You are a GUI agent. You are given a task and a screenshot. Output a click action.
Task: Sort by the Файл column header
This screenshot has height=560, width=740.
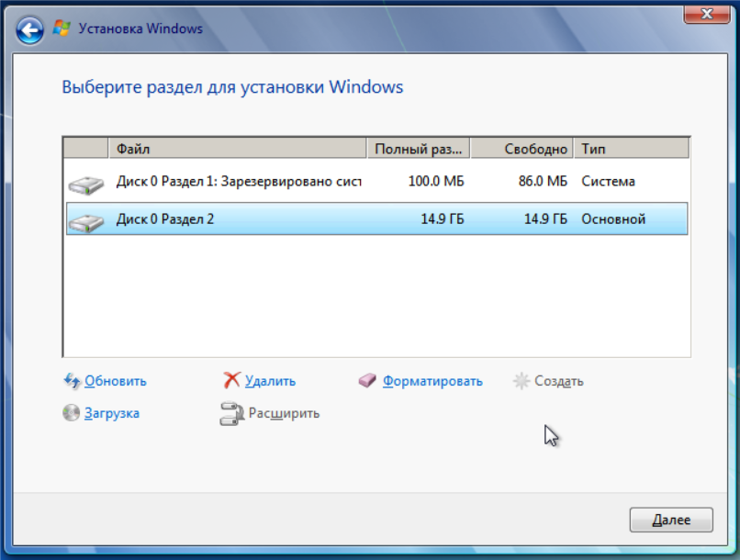click(x=238, y=149)
